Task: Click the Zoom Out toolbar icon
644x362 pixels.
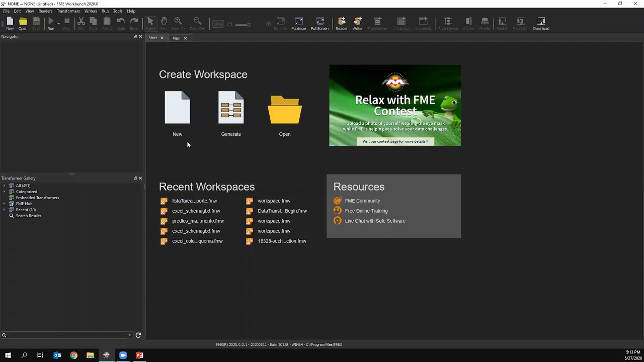Action: coord(197,23)
